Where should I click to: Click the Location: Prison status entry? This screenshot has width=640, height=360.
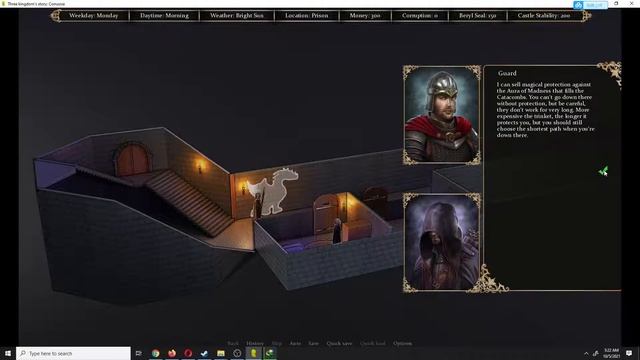[307, 16]
